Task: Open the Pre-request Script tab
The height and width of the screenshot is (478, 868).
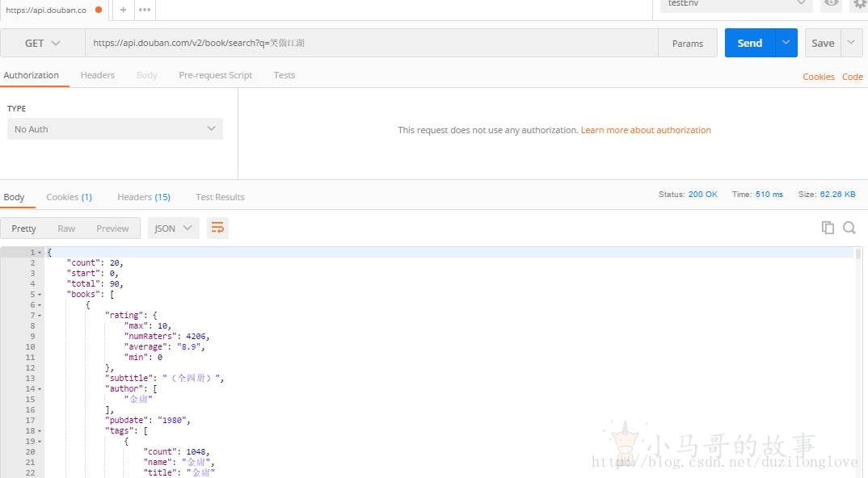Action: (215, 75)
